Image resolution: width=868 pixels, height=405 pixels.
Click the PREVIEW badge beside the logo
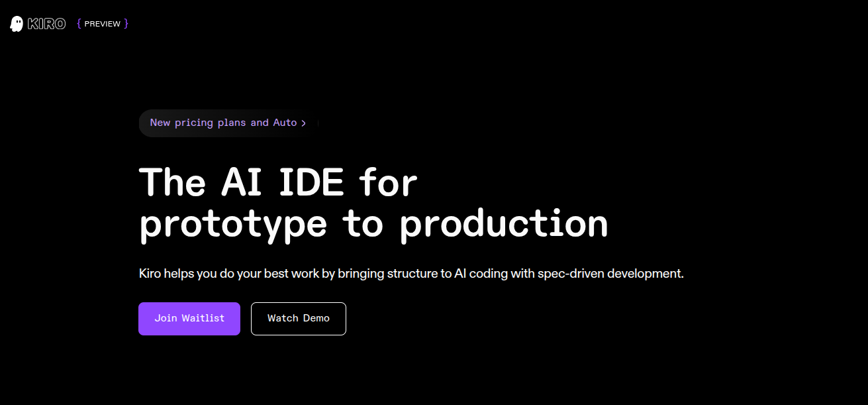(103, 24)
